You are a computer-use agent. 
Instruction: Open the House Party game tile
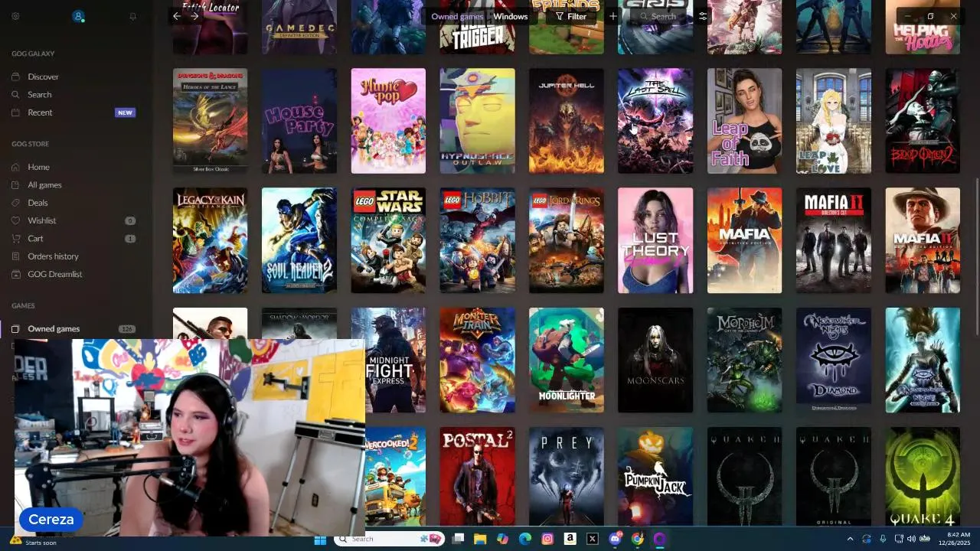click(x=299, y=121)
